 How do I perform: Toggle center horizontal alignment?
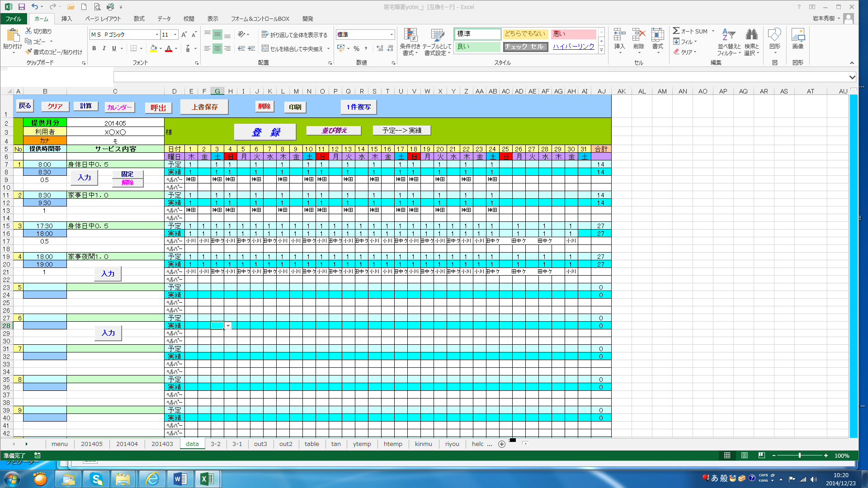pos(217,48)
